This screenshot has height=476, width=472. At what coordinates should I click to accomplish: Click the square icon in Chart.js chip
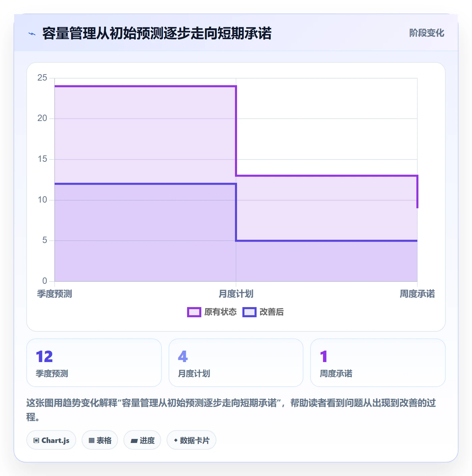coord(36,441)
